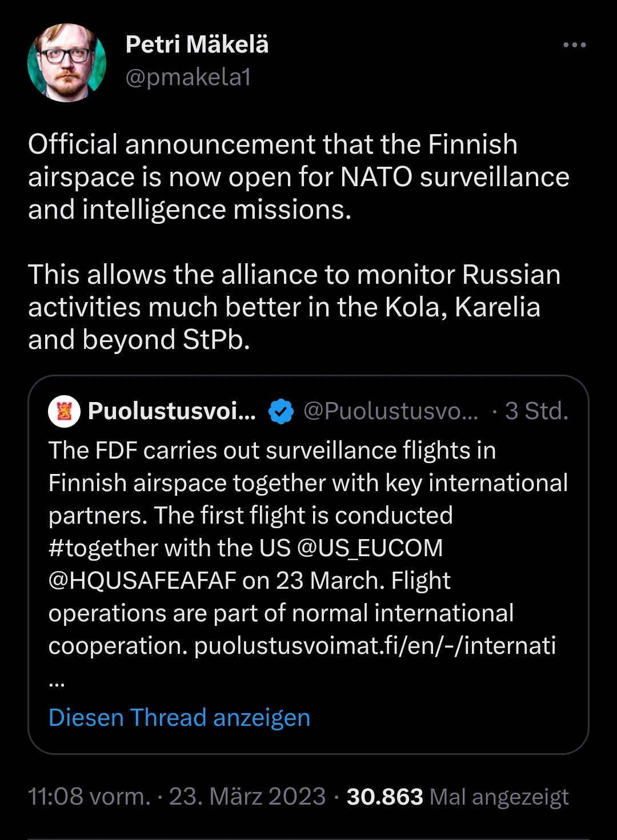
Task: Open the @US_EUCOM mention
Action: 370,548
